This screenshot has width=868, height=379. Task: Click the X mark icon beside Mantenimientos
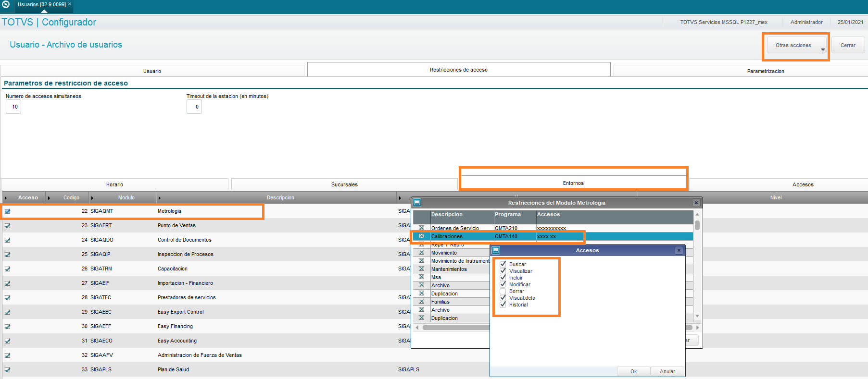click(421, 269)
